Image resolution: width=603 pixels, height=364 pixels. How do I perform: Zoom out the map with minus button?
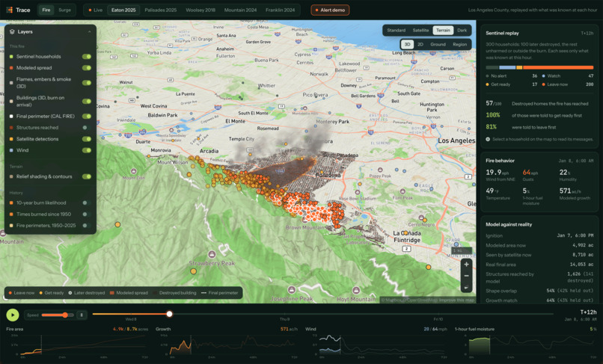click(x=466, y=276)
